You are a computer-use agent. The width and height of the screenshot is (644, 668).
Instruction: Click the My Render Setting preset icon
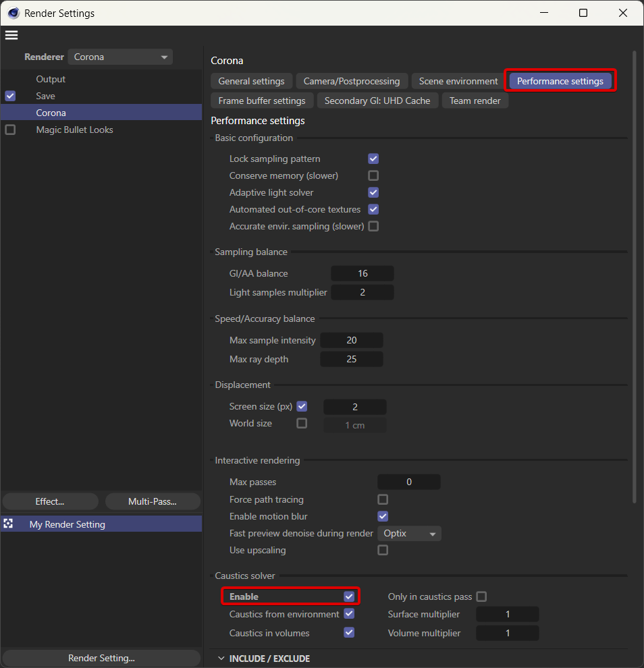(9, 524)
